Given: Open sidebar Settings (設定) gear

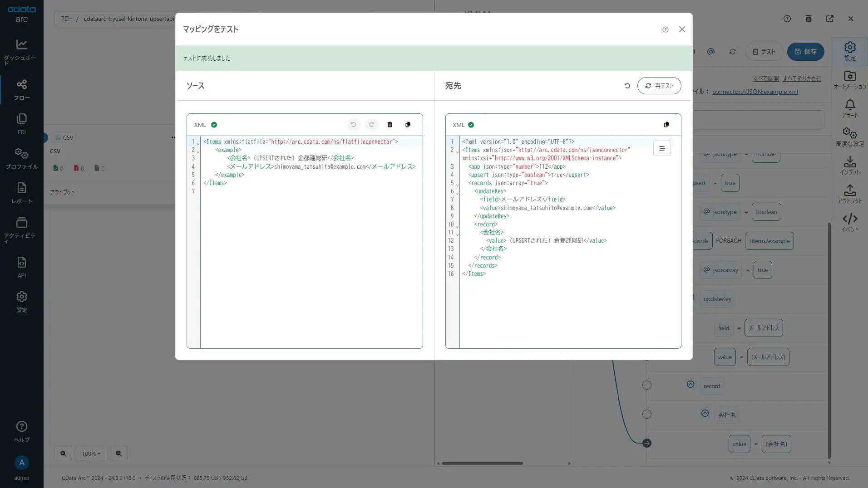Looking at the screenshot, I should (21, 302).
